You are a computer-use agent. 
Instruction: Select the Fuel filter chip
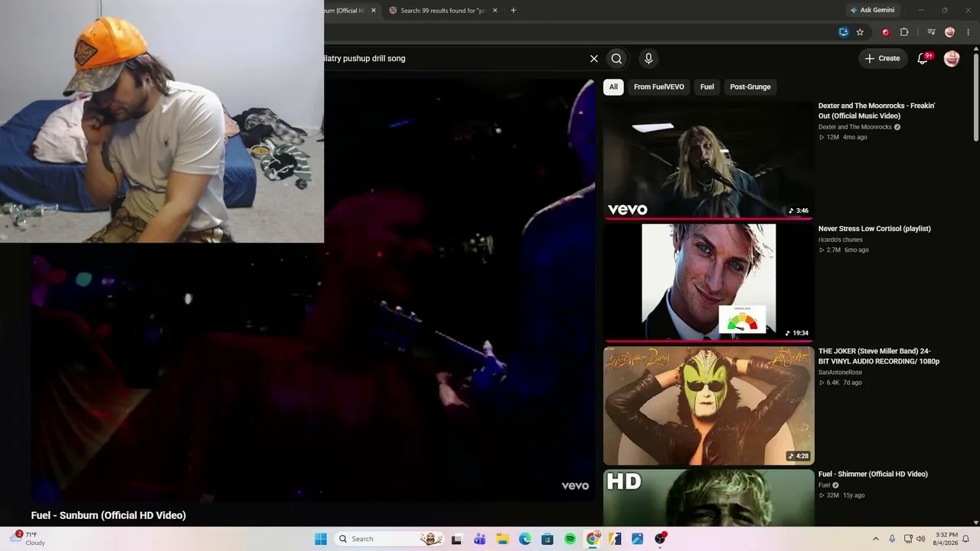707,86
